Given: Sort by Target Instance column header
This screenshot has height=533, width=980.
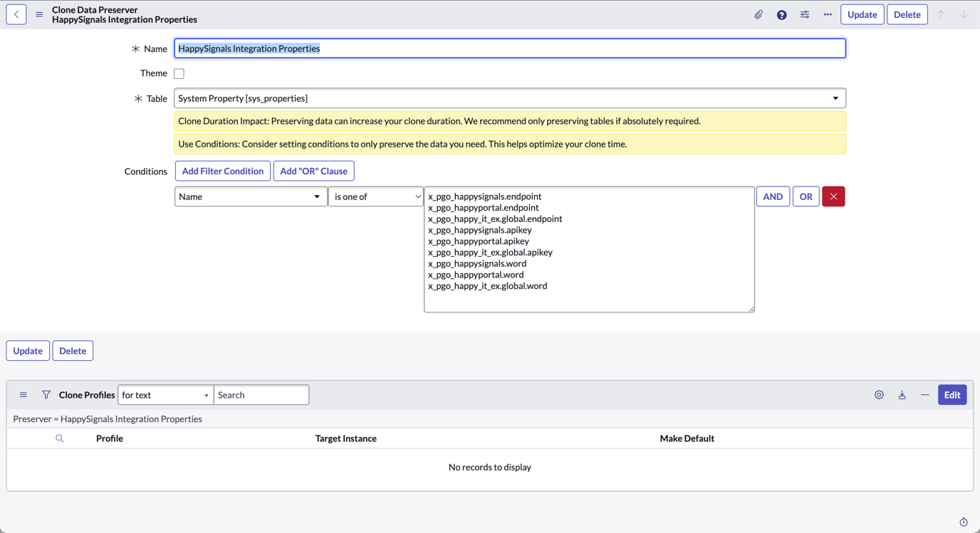Looking at the screenshot, I should pyautogui.click(x=346, y=438).
